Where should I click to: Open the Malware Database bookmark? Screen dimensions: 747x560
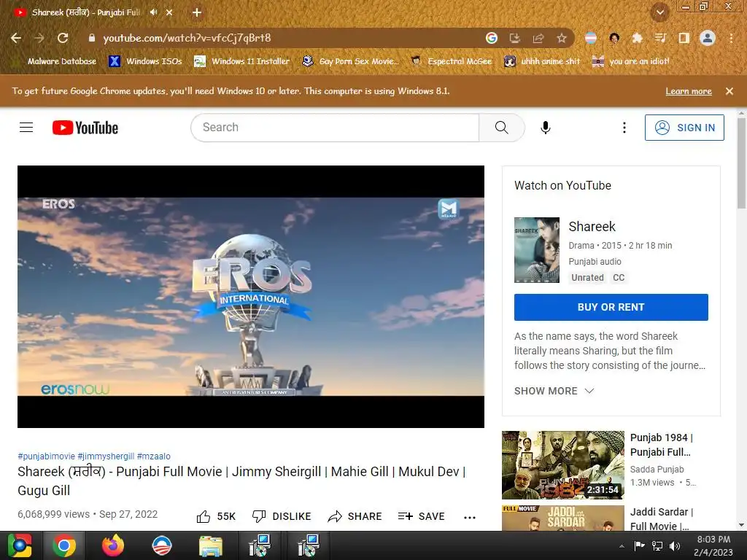click(55, 61)
